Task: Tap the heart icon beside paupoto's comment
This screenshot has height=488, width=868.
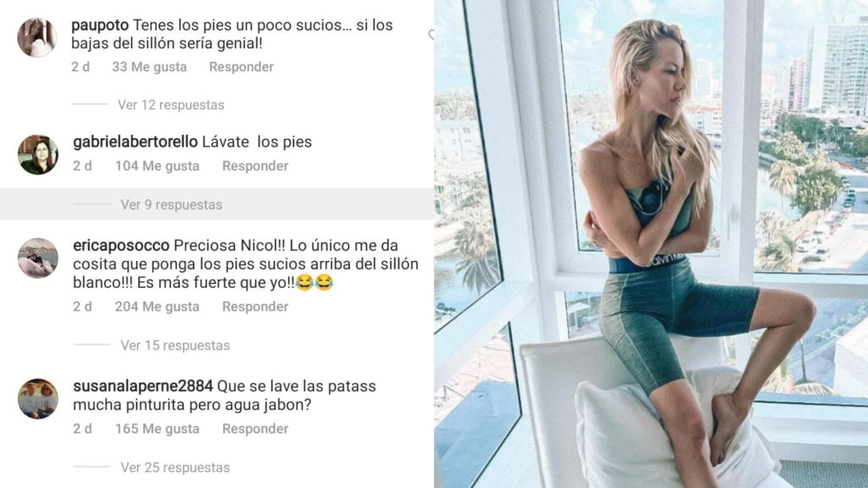Action: 431,35
